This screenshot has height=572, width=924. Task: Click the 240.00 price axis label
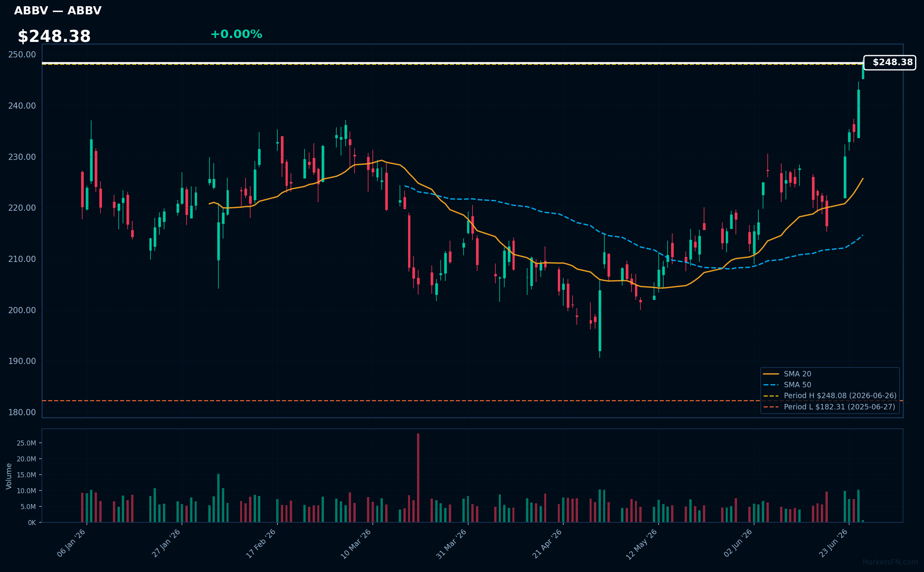22,106
